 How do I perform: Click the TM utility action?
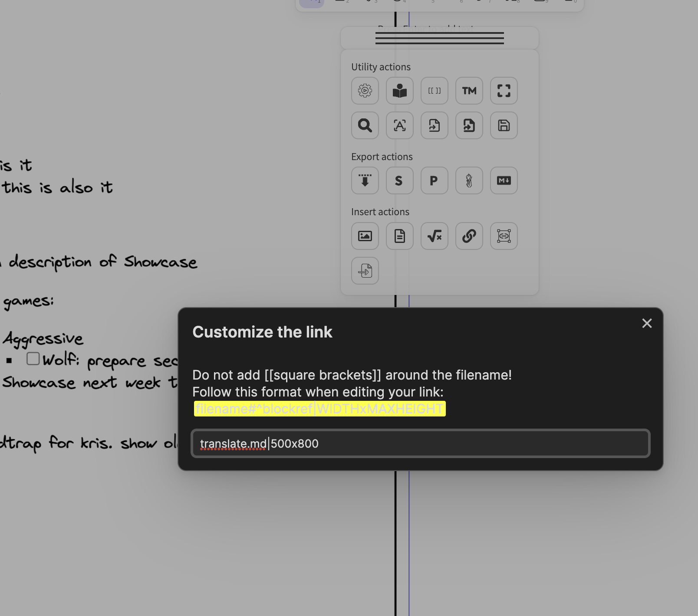point(469,91)
